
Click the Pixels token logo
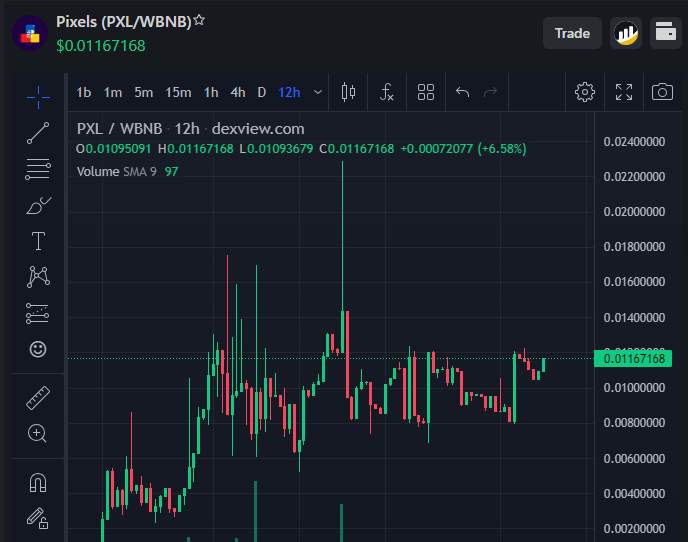pyautogui.click(x=30, y=33)
